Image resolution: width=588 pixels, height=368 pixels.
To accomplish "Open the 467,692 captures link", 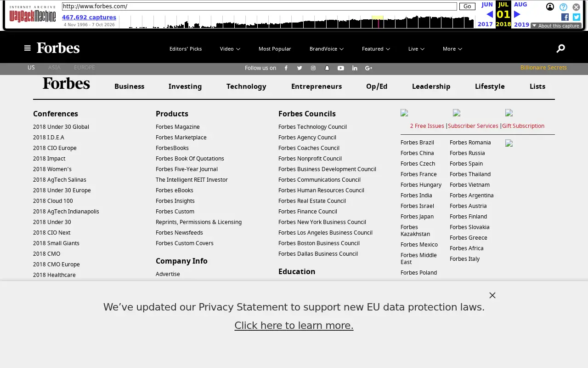I will [89, 17].
